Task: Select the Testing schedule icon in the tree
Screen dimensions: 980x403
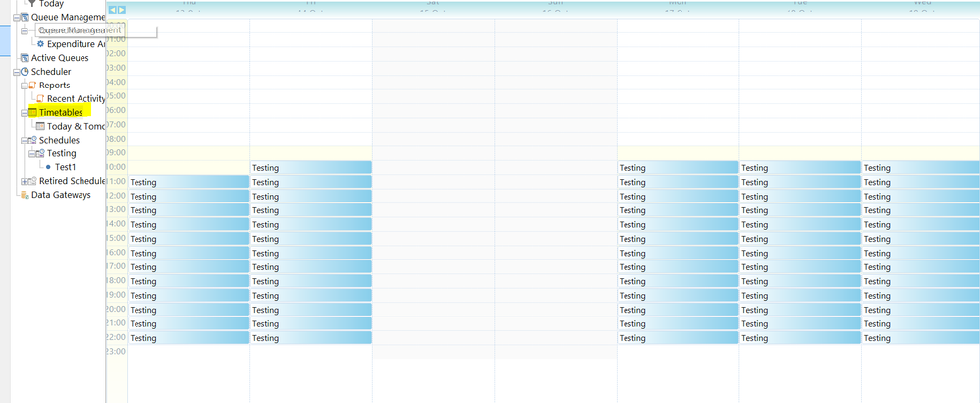Action: click(x=40, y=154)
